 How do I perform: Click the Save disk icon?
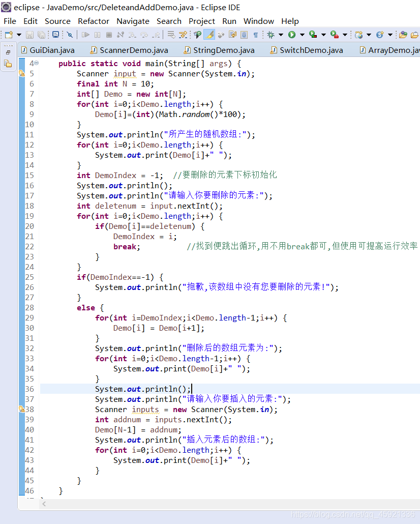pos(29,35)
